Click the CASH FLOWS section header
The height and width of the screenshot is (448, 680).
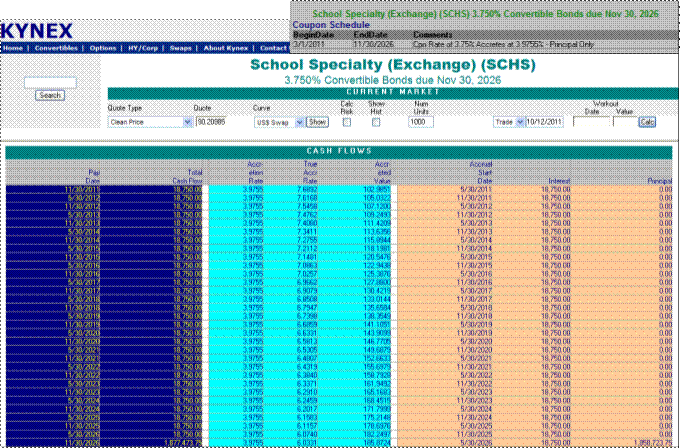click(339, 151)
